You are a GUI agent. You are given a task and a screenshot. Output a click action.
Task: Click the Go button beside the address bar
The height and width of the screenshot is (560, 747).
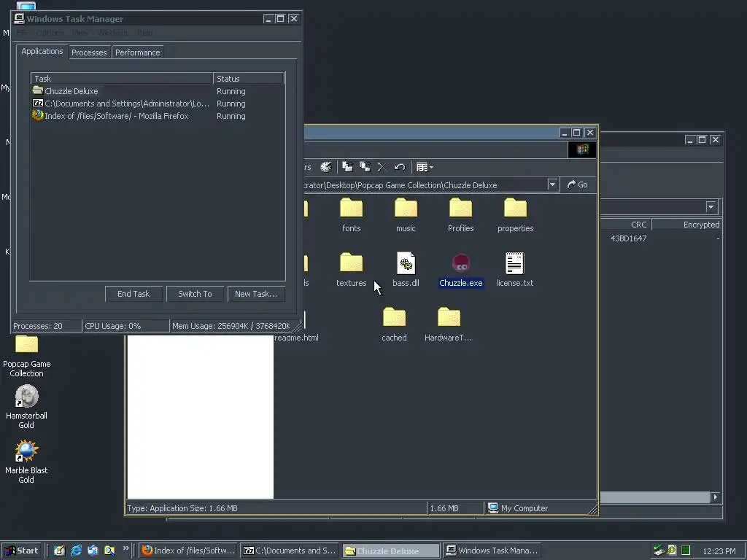pos(578,184)
